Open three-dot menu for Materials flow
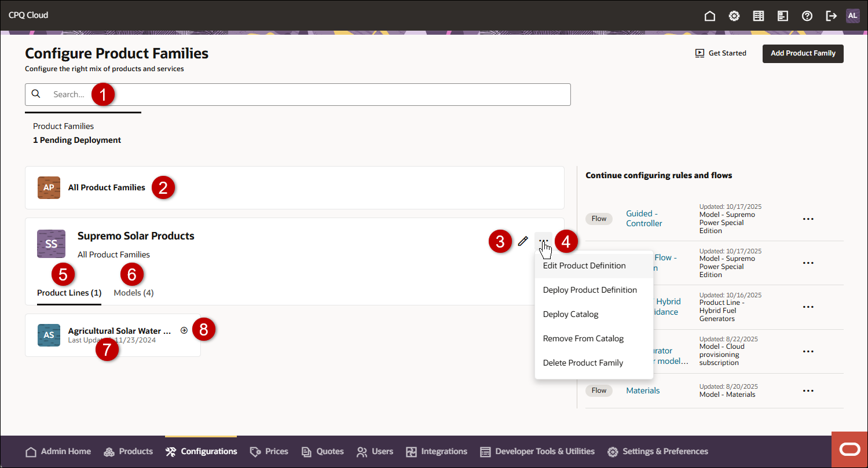Screen dimensions: 868x468 tap(808, 390)
